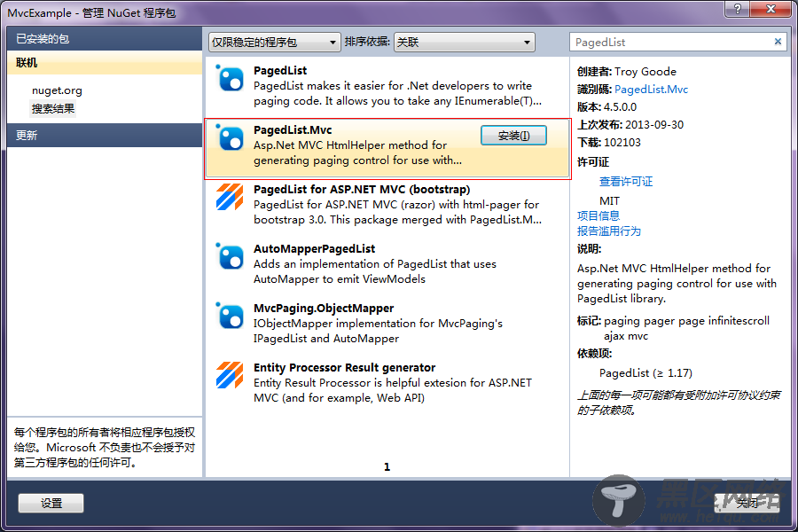Click the PagedList package icon
This screenshot has height=532, width=798.
tap(230, 79)
